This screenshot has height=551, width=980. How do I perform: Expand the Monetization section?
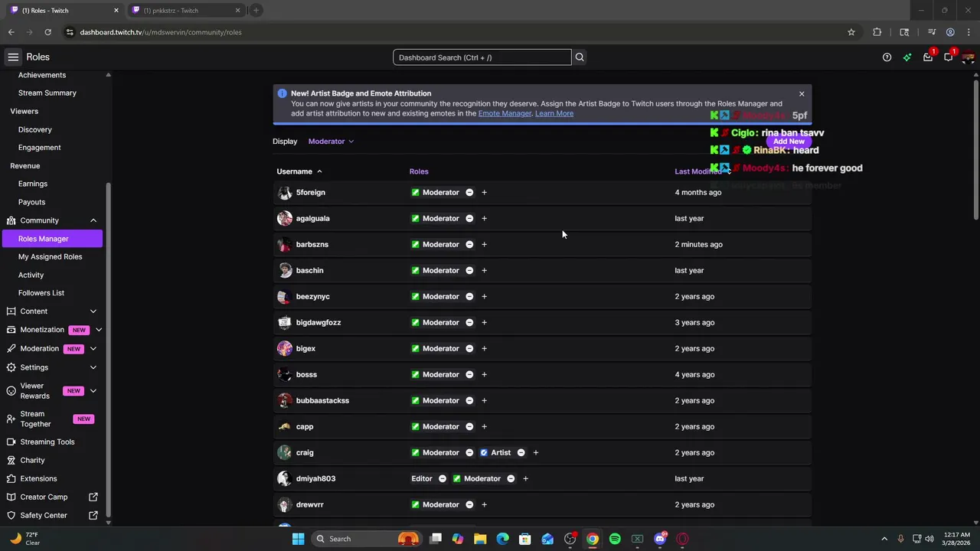coord(99,330)
